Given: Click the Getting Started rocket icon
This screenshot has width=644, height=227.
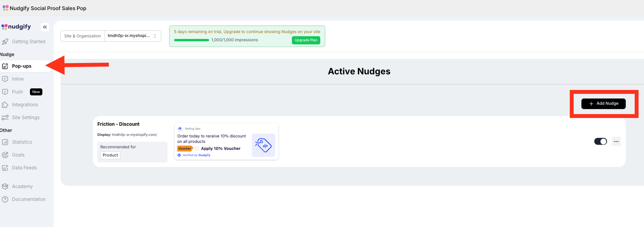Looking at the screenshot, I should click(5, 42).
